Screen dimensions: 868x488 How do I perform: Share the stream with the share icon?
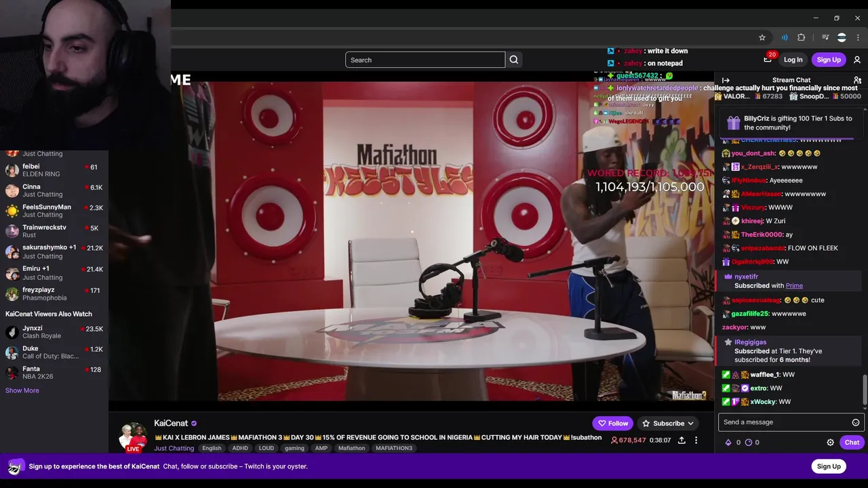[x=682, y=441]
